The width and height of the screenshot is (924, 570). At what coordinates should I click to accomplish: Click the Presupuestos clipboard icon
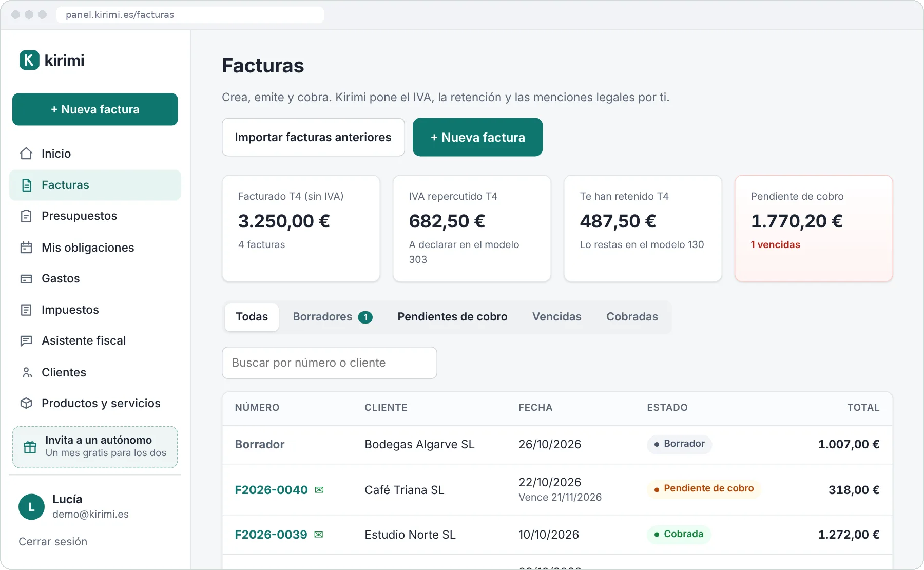pos(26,216)
